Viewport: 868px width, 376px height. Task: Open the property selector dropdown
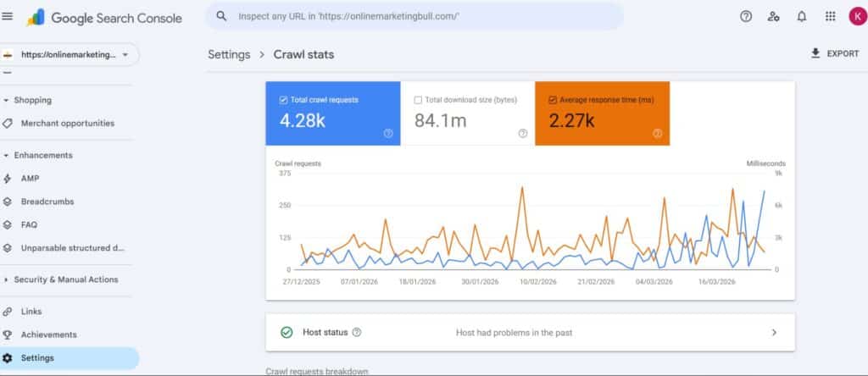[x=70, y=55]
